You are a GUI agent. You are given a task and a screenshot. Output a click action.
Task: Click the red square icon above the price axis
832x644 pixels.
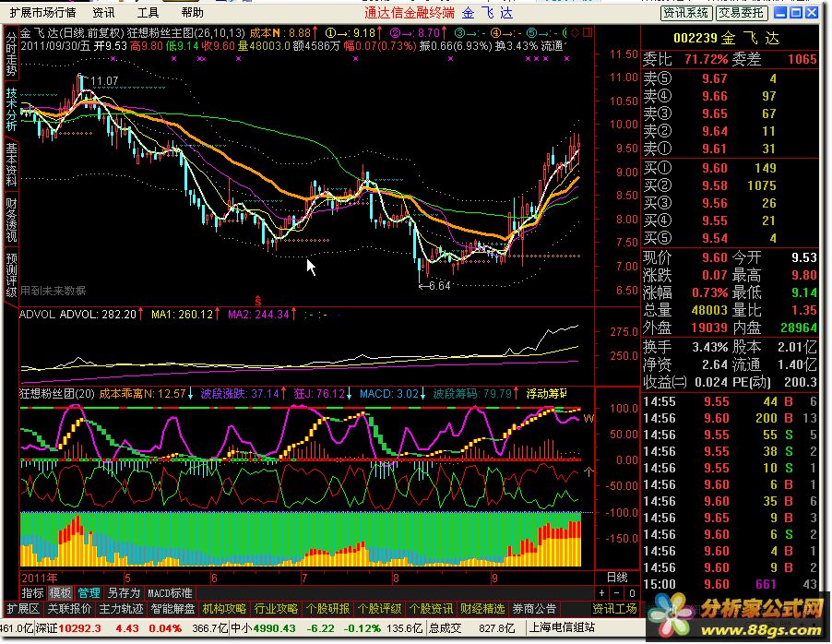(588, 33)
